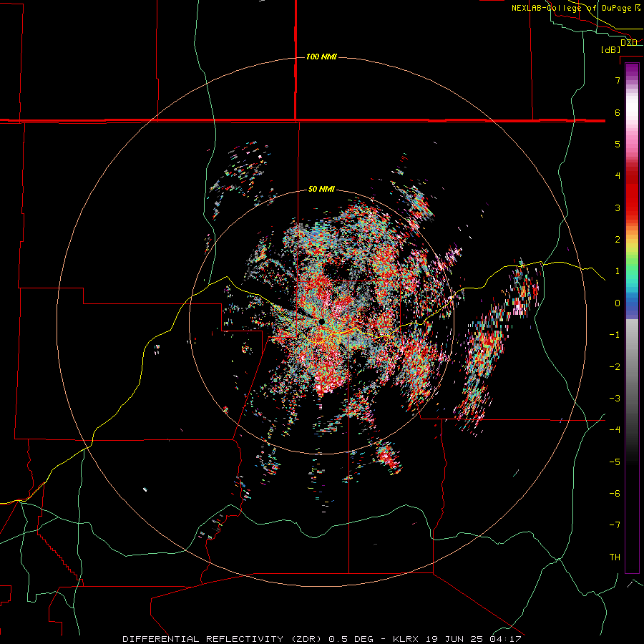Click the 100 NMI range ring label
The height and width of the screenshot is (644, 644).
click(x=321, y=57)
